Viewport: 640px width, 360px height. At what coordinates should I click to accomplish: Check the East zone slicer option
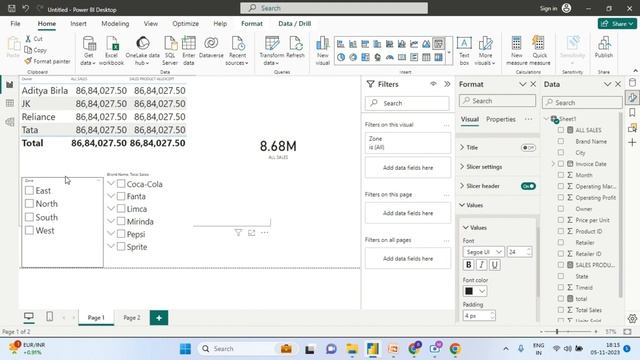29,191
